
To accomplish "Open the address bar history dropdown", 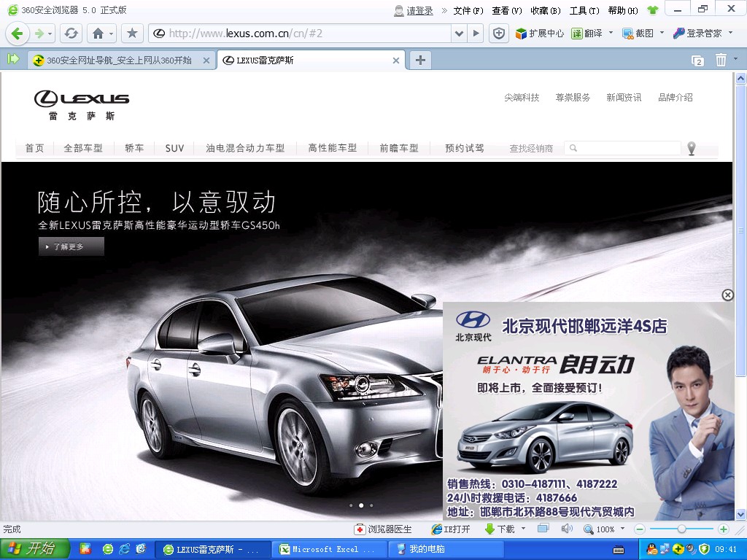I will pos(459,34).
